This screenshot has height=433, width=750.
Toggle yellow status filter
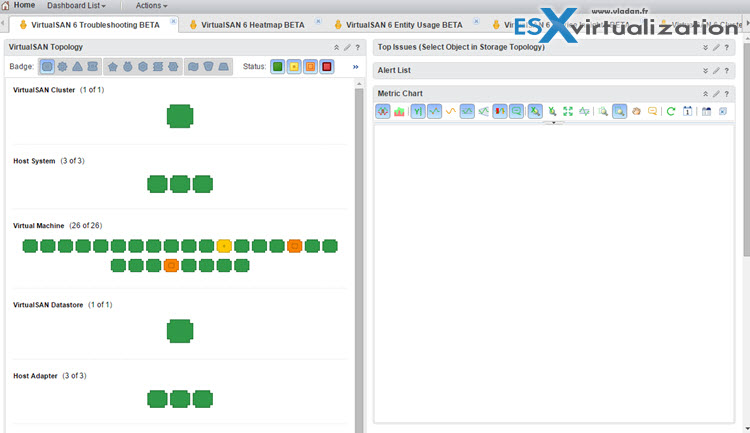click(x=294, y=67)
